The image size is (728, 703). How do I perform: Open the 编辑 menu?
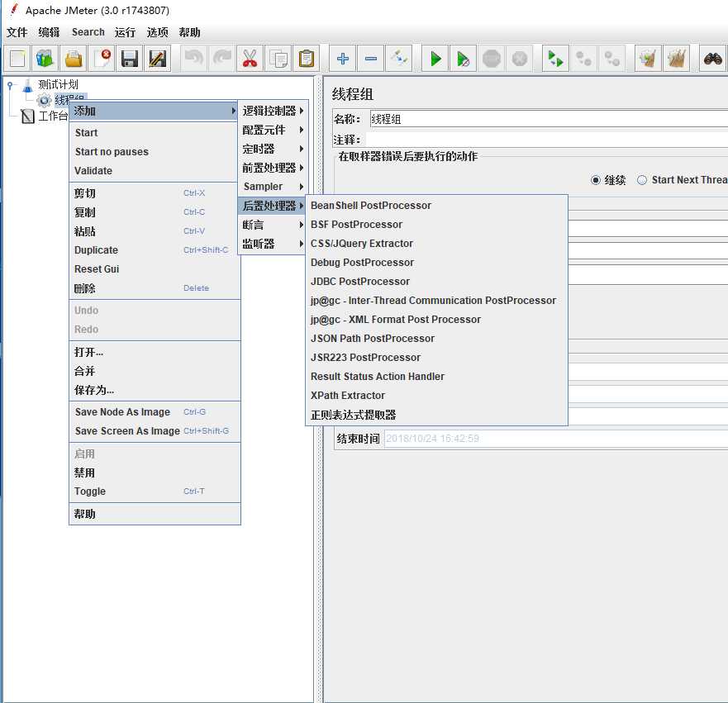[50, 32]
